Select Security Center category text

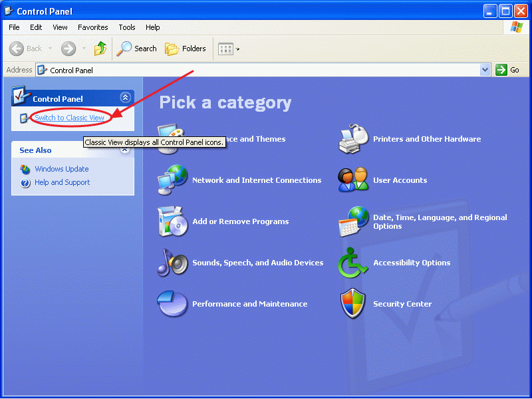pos(402,304)
